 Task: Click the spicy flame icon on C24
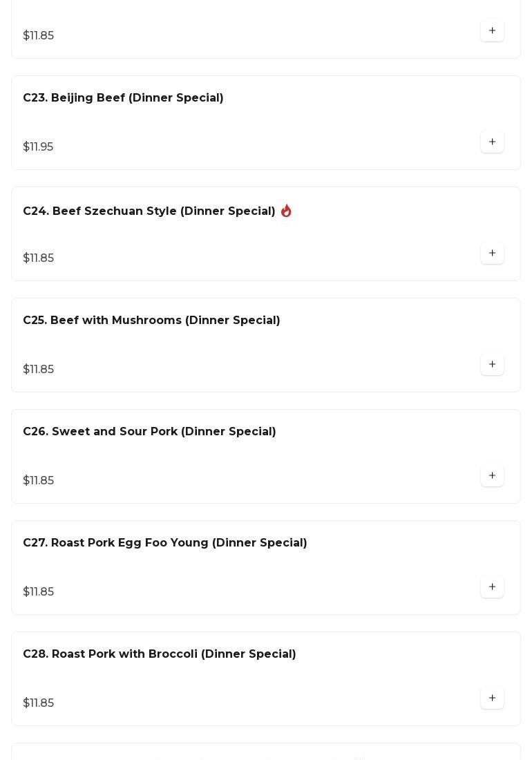pos(286,211)
